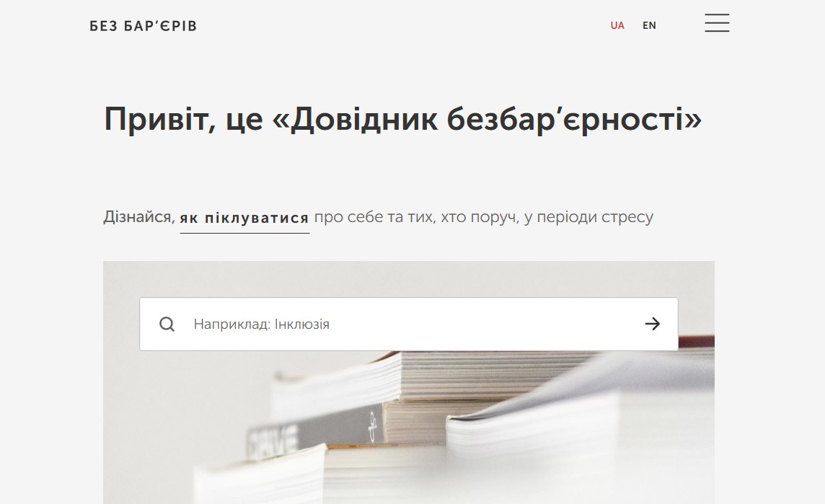Go to home via БЕЗ БАР'ЄРІВ logo
Viewport: 825px width, 504px height.
coord(143,26)
